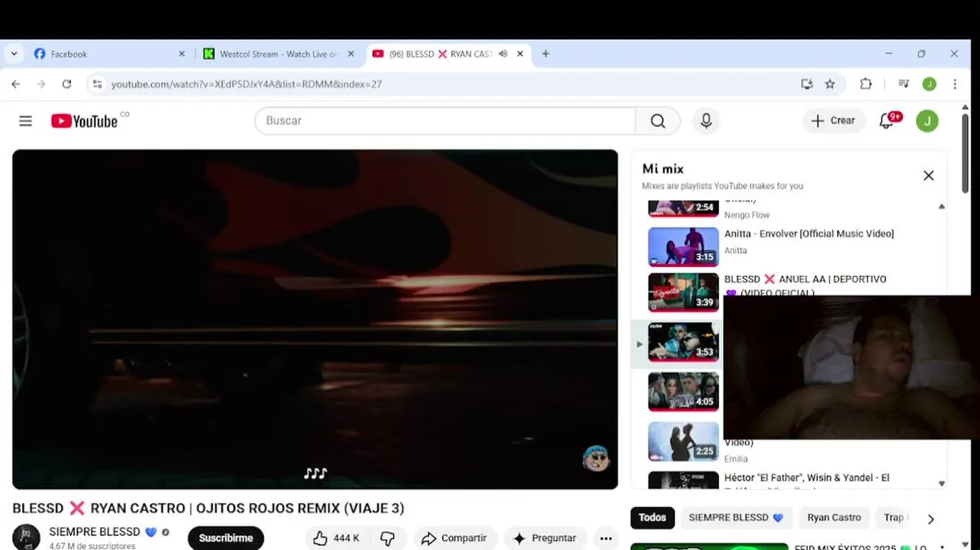Open the notifications bell
Image resolution: width=980 pixels, height=550 pixels.
[x=886, y=121]
